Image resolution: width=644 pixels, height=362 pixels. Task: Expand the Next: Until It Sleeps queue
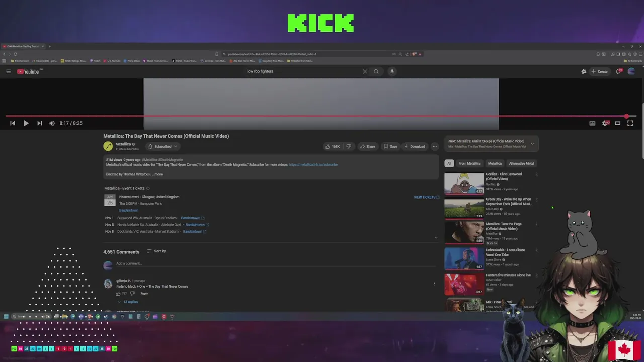(532, 144)
